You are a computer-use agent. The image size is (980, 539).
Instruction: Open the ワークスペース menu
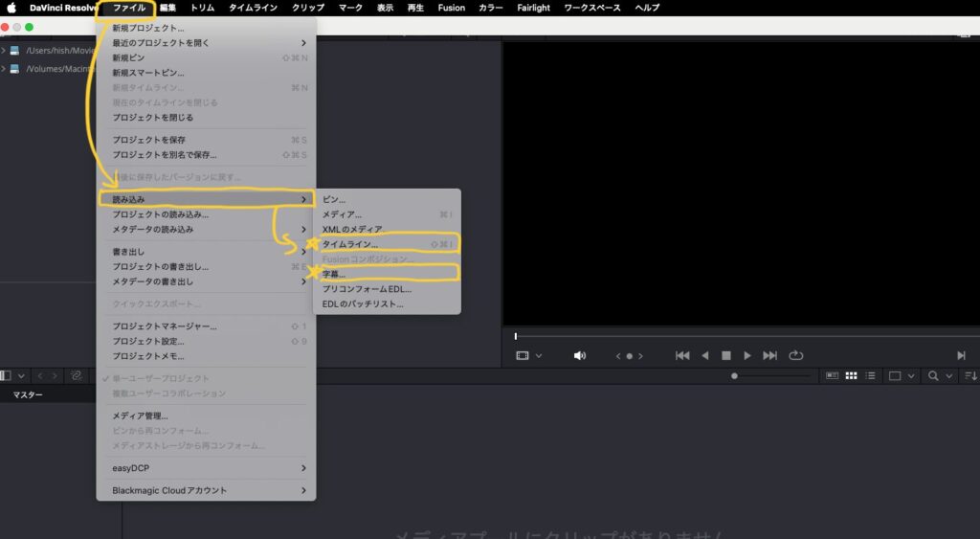pyautogui.click(x=591, y=8)
